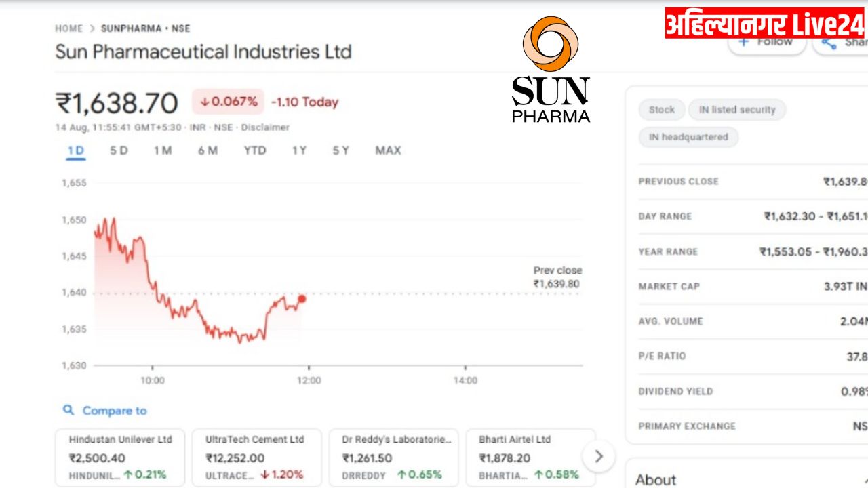This screenshot has height=488, width=868.
Task: Click the 0.067% down change badge
Action: [x=229, y=102]
